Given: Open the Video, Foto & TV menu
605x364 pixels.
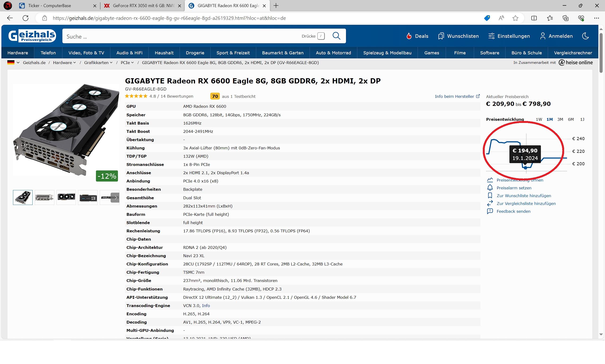Looking at the screenshot, I should [x=86, y=53].
